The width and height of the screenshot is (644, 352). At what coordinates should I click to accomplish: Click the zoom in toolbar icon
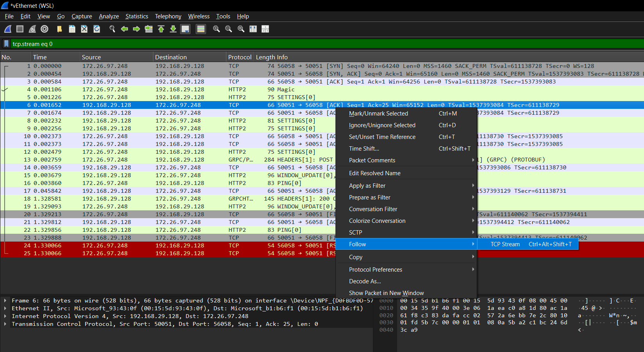click(x=216, y=29)
